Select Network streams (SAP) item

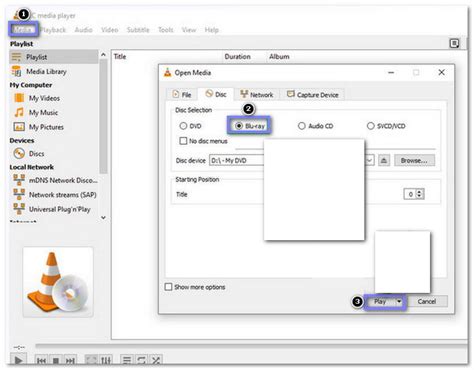point(55,195)
